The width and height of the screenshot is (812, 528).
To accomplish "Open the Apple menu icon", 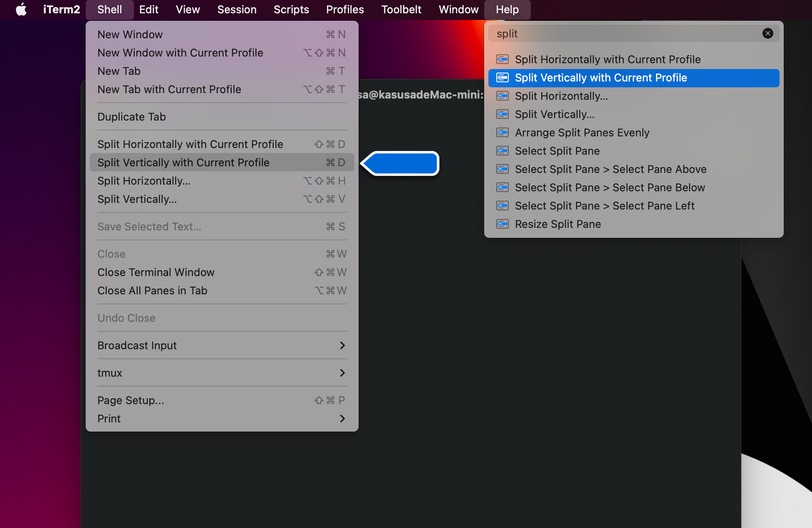I will click(21, 10).
